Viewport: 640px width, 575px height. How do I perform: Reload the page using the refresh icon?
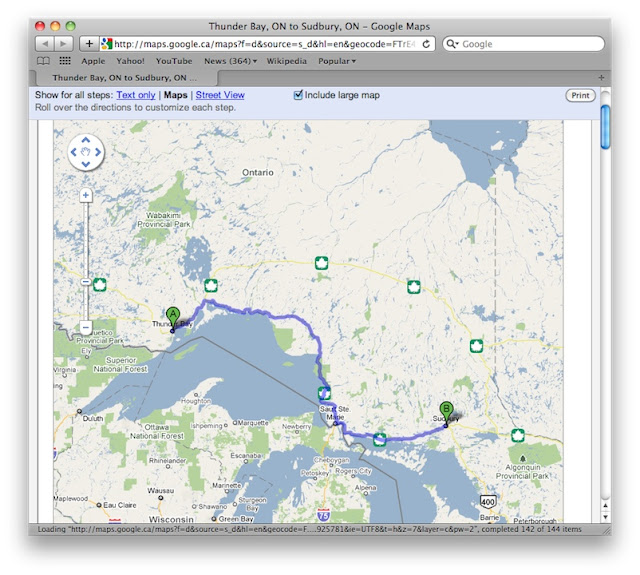pos(426,44)
